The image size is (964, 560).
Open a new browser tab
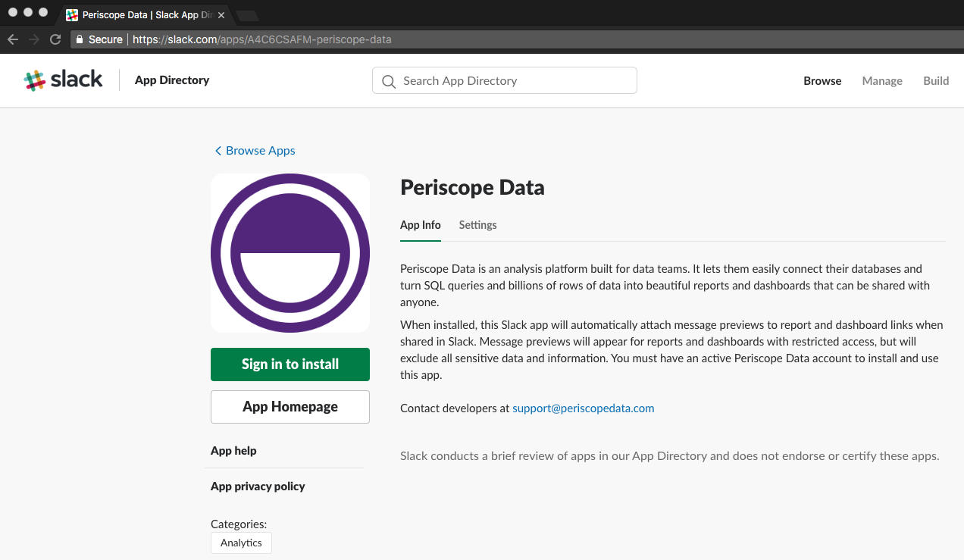248,16
